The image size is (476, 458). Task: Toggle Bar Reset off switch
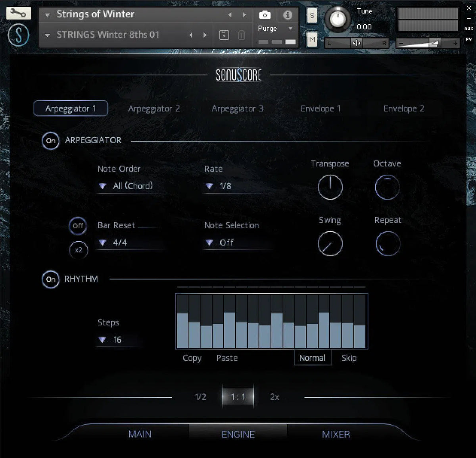click(x=78, y=226)
